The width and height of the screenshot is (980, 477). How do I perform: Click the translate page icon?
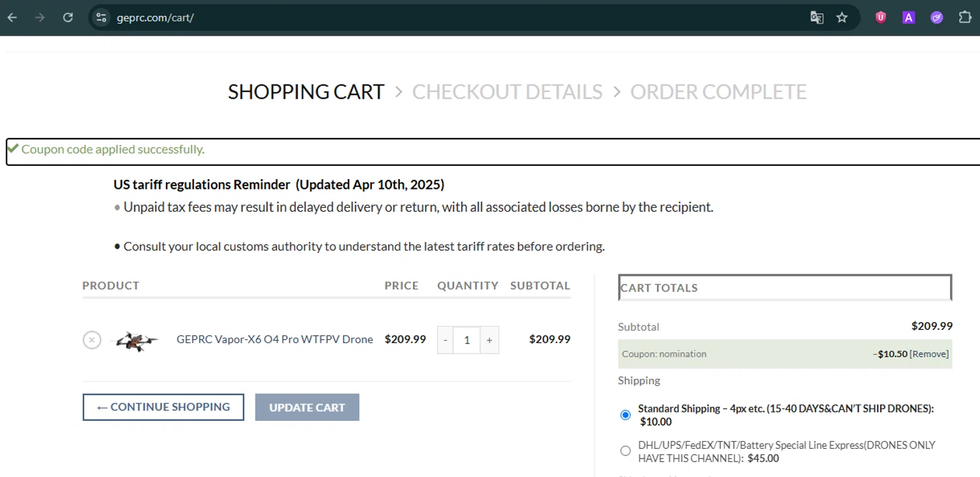(817, 18)
